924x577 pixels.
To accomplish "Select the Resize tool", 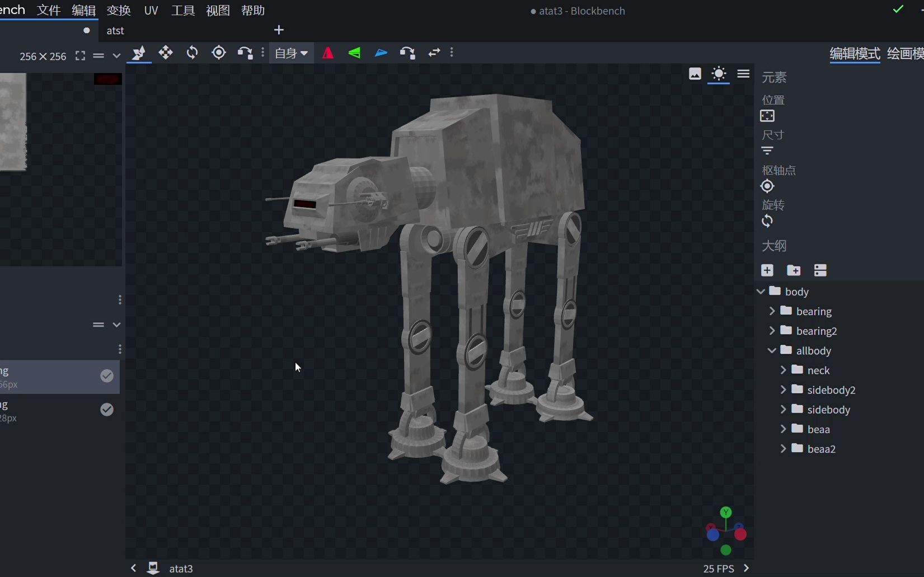I will tap(166, 53).
